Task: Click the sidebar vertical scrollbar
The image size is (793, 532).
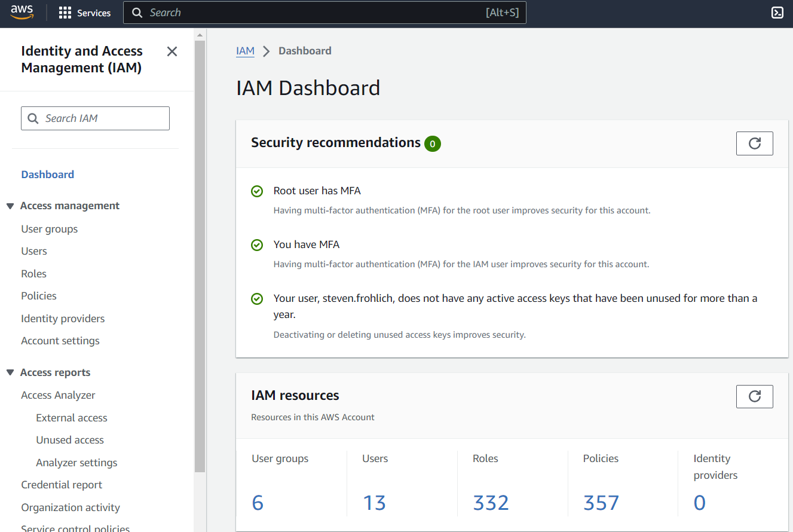Action: coord(200,257)
